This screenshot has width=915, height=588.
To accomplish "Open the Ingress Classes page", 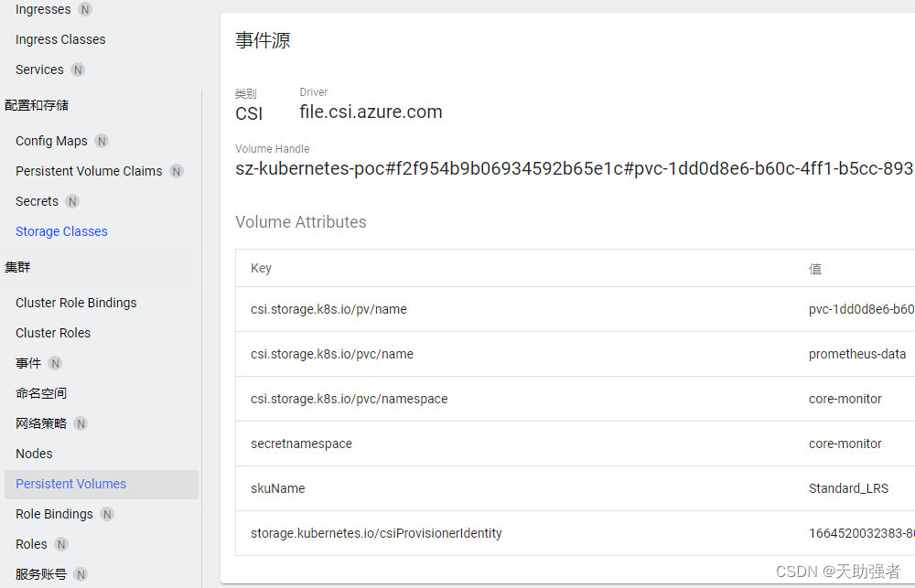I will click(59, 39).
